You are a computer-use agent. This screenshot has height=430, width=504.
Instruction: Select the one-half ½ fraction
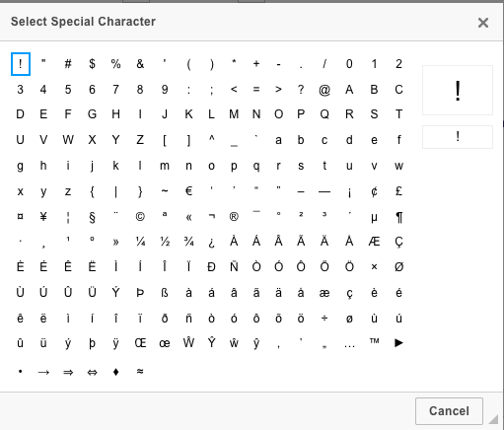pos(165,242)
